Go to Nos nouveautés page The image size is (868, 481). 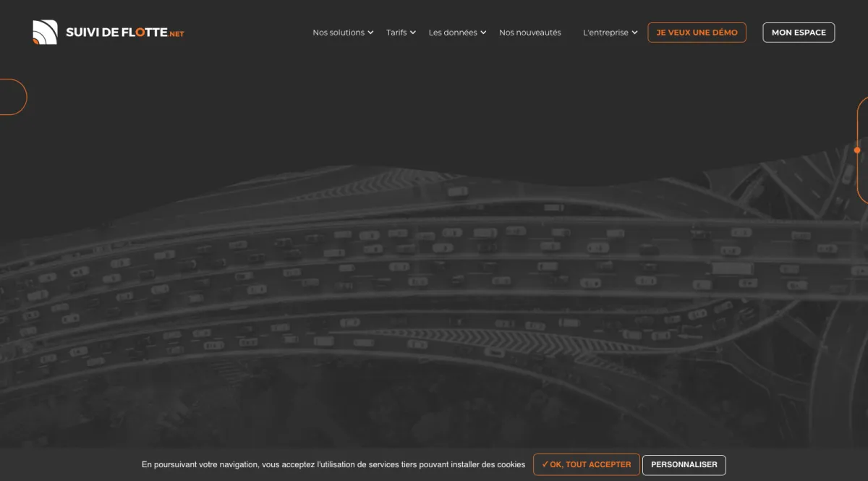pos(530,33)
